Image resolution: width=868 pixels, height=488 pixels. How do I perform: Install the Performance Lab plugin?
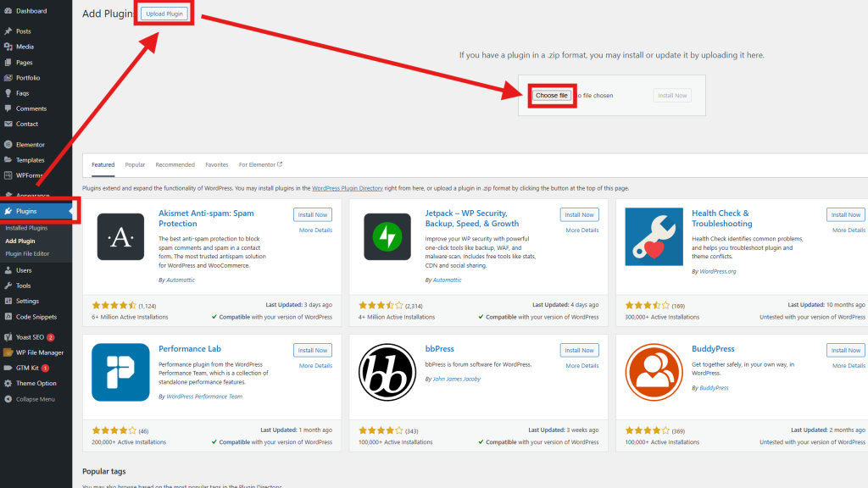(313, 350)
